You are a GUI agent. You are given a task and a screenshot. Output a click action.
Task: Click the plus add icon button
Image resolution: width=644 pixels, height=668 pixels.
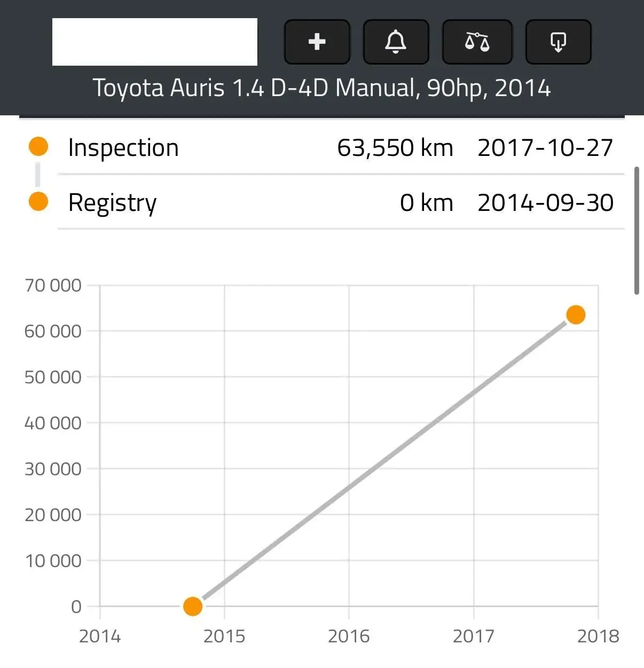[317, 42]
